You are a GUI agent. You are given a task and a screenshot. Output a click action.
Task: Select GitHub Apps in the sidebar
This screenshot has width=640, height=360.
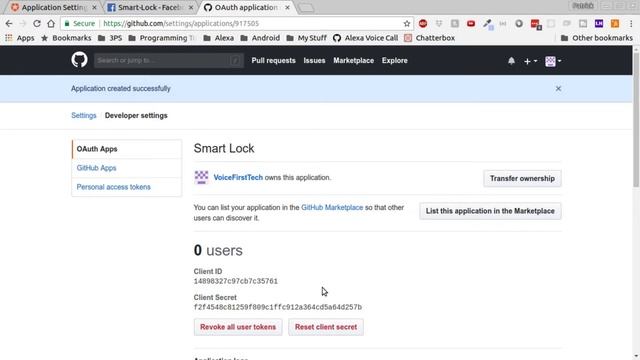(x=127, y=168)
